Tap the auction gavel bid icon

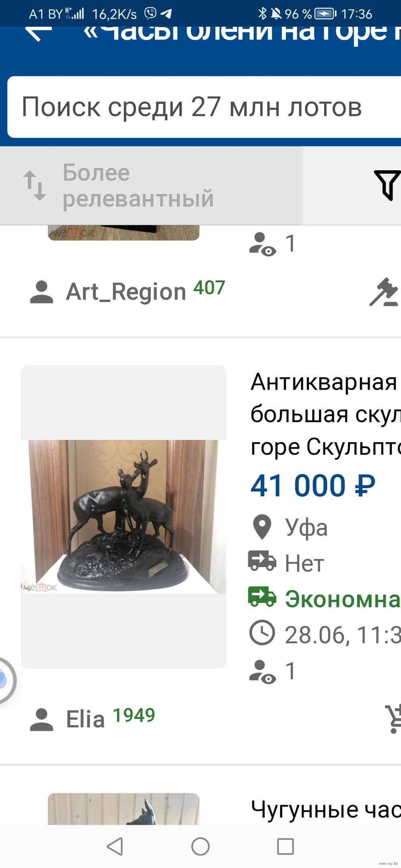[x=384, y=292]
